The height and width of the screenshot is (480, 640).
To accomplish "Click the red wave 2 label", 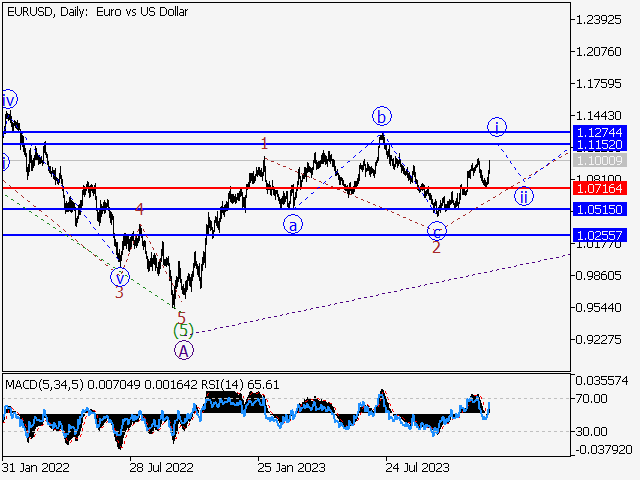I will [436, 247].
